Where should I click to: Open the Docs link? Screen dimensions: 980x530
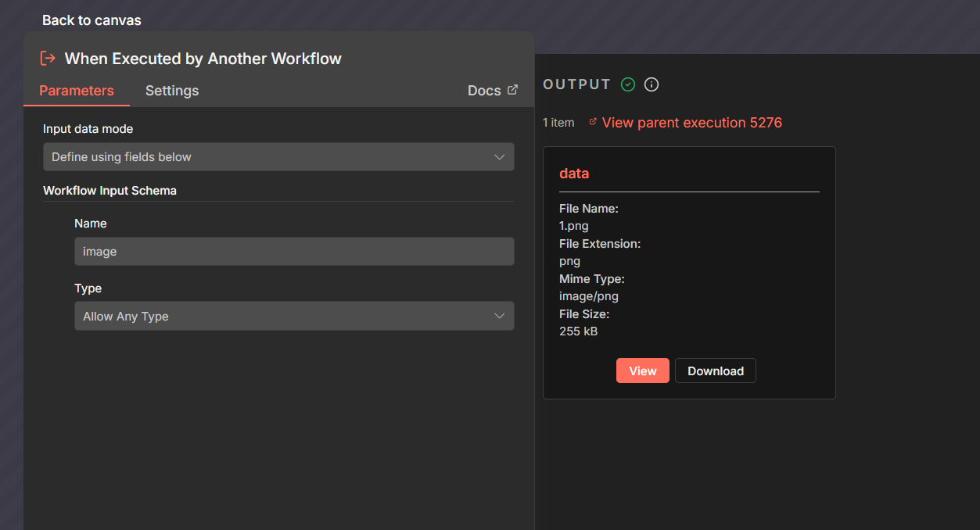point(484,91)
